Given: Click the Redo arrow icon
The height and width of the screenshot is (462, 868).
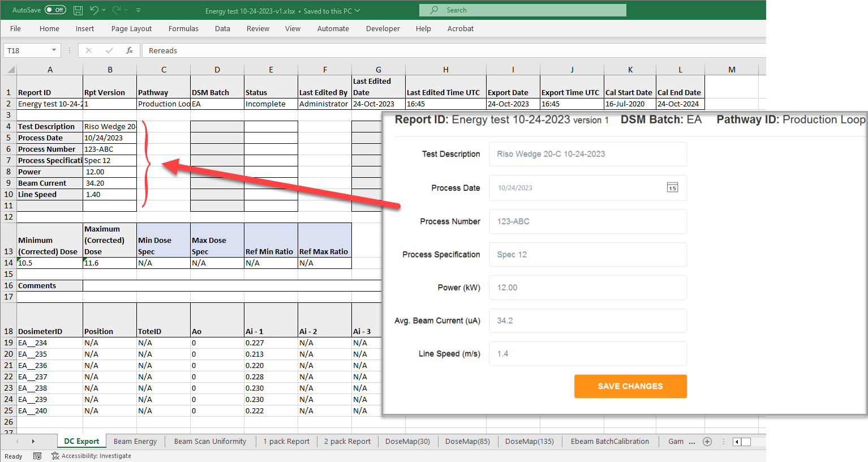Looking at the screenshot, I should click(x=117, y=10).
